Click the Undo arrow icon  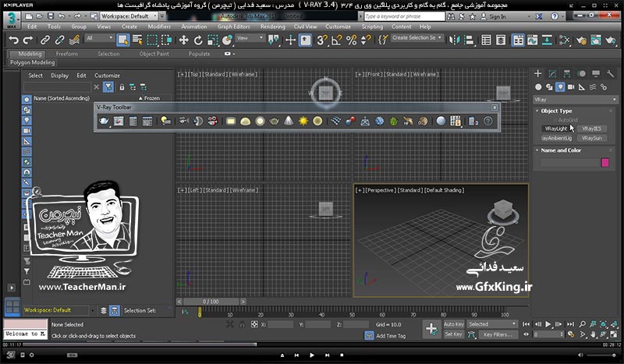pyautogui.click(x=13, y=41)
